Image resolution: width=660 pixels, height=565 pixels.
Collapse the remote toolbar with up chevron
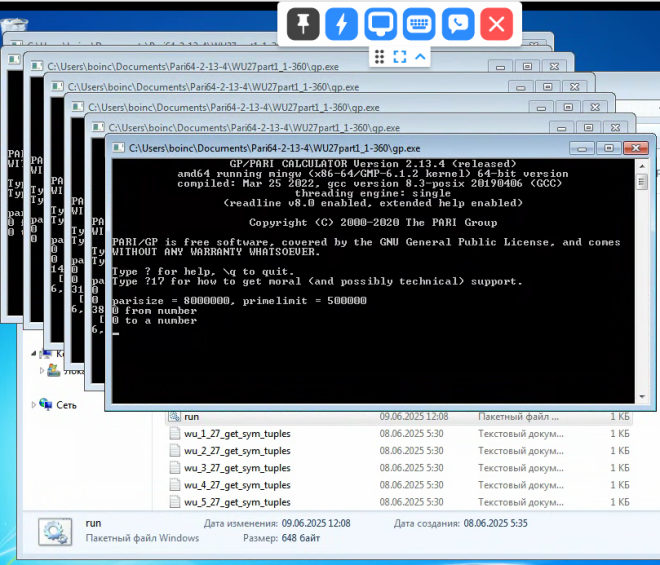coord(420,56)
